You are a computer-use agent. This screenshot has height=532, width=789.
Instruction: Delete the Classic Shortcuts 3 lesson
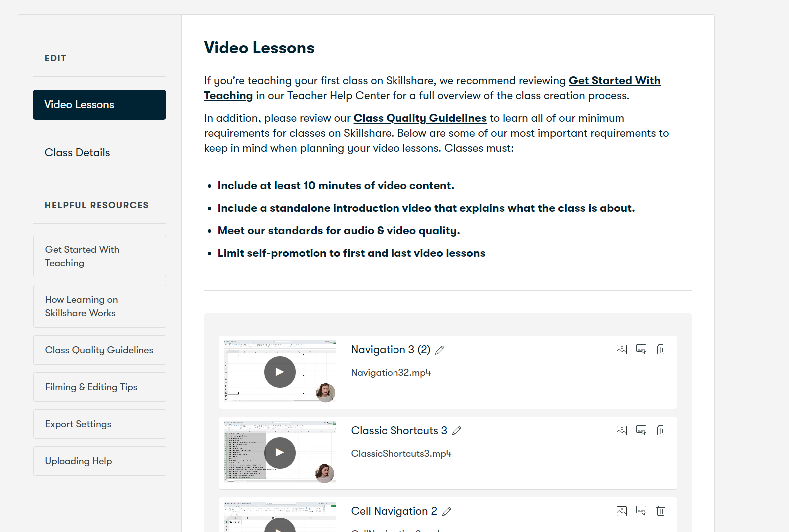[x=661, y=430]
